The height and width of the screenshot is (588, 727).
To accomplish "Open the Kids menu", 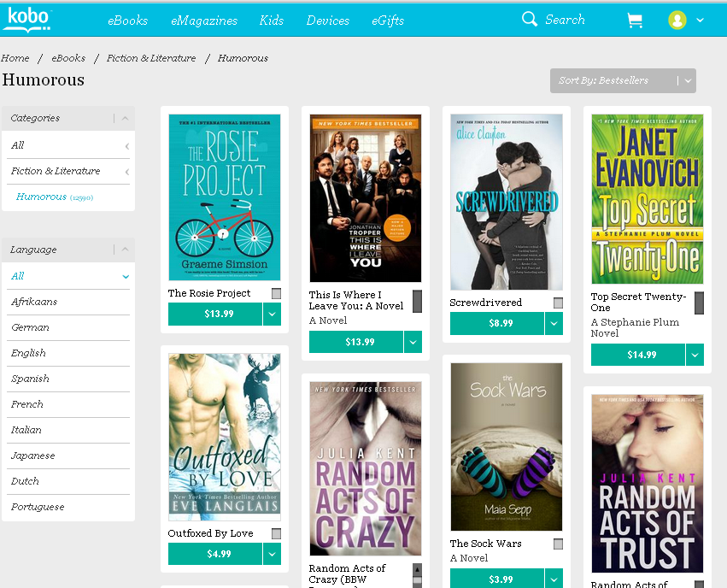I will point(271,21).
